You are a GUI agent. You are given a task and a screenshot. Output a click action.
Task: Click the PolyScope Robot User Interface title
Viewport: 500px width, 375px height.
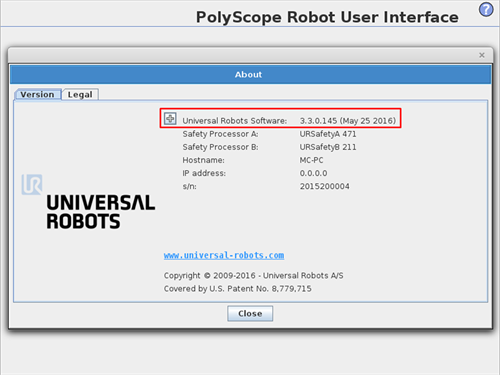[x=327, y=17]
